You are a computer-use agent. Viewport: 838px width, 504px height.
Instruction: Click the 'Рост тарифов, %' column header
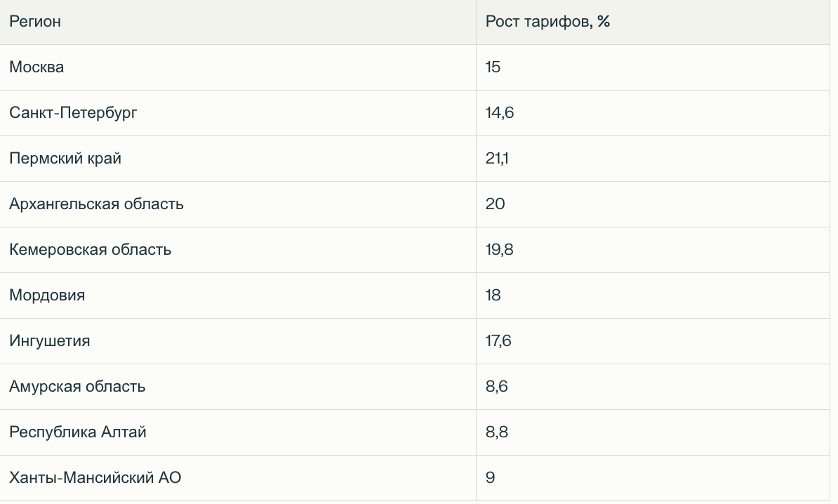pos(547,22)
